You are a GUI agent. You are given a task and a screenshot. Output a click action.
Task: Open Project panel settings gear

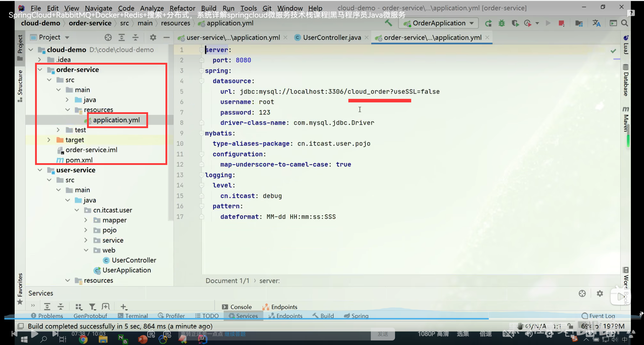click(153, 37)
